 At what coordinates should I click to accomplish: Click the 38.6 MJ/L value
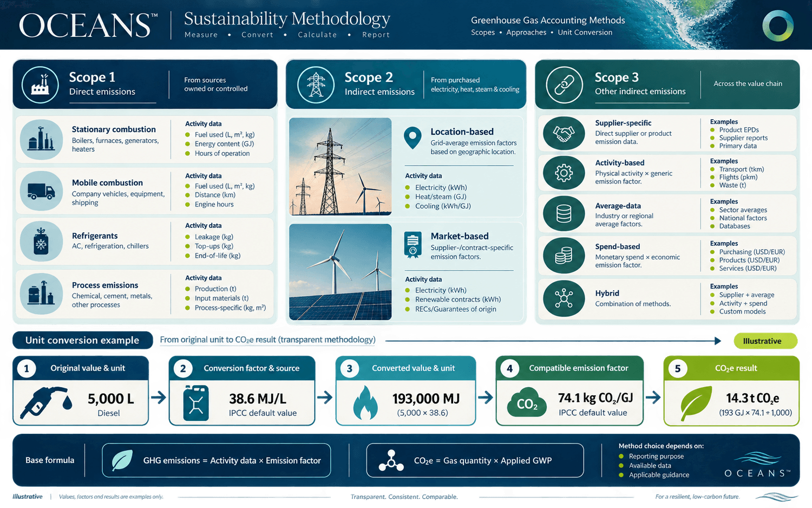tap(258, 399)
